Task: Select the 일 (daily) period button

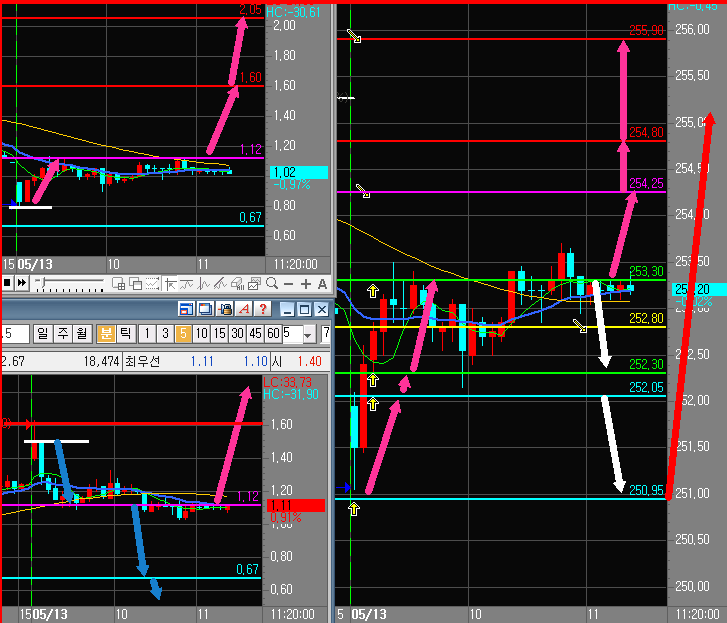Action: [x=43, y=333]
